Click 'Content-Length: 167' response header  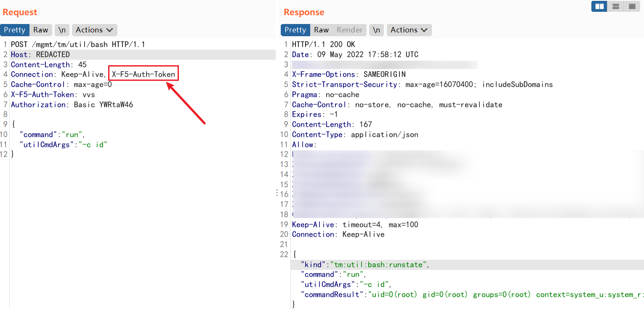point(332,124)
